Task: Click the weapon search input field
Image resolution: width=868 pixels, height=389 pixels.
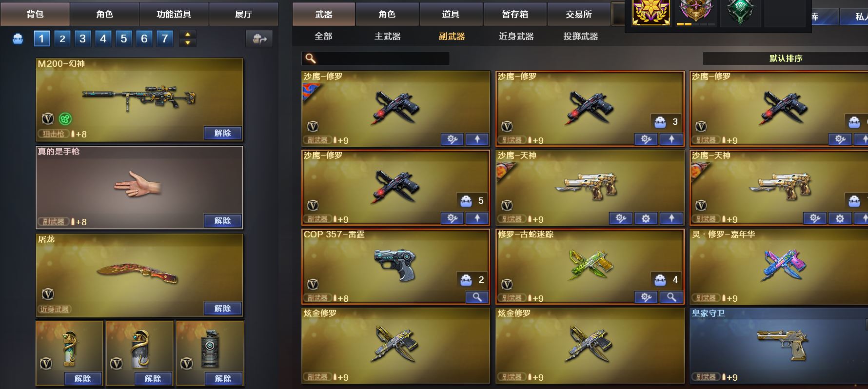Action: 375,58
